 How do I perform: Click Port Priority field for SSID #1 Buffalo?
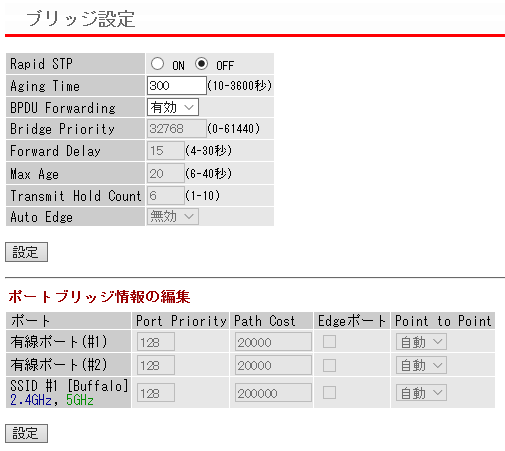click(156, 393)
